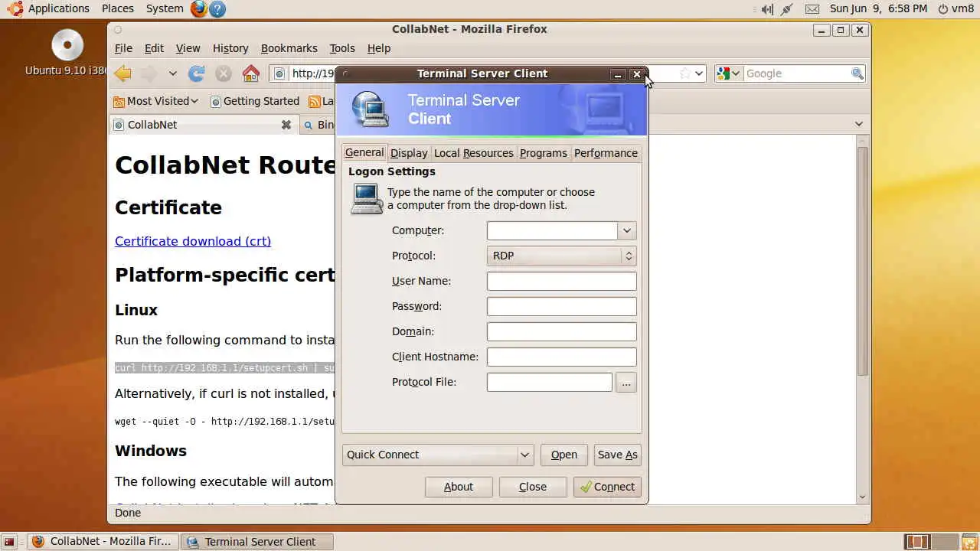
Task: Click the volume speaker icon in panel
Action: [x=766, y=9]
